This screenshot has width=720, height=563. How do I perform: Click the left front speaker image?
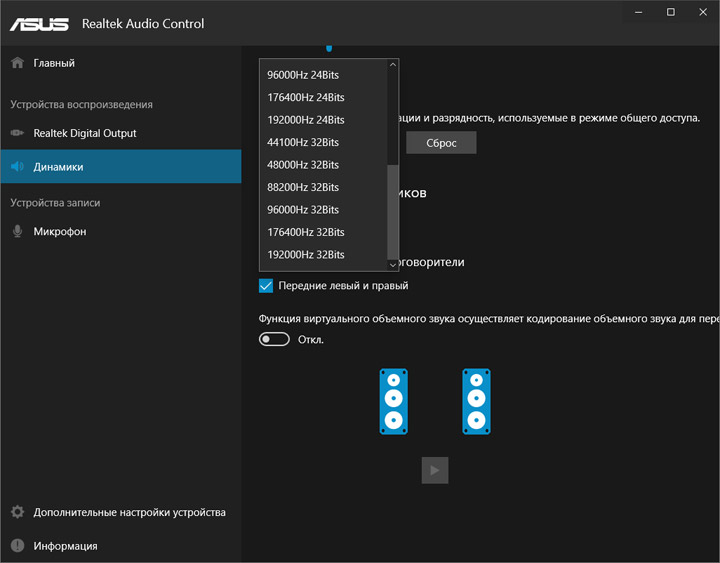click(394, 401)
